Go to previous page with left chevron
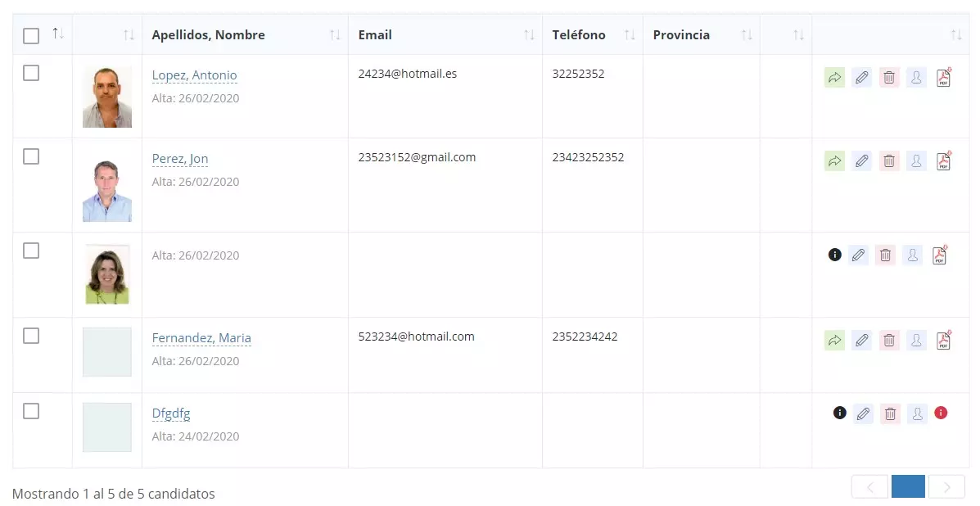The image size is (980, 506). coord(869,487)
